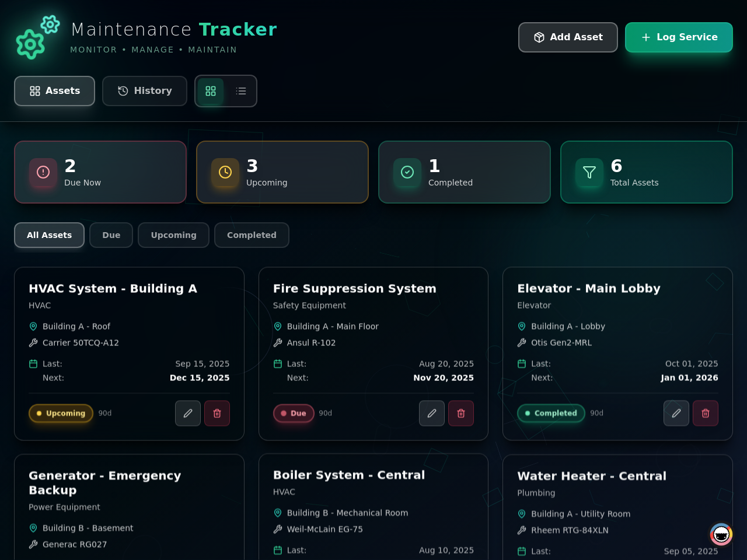The height and width of the screenshot is (560, 747).
Task: Click the Elevator Completed status badge
Action: pyautogui.click(x=551, y=413)
